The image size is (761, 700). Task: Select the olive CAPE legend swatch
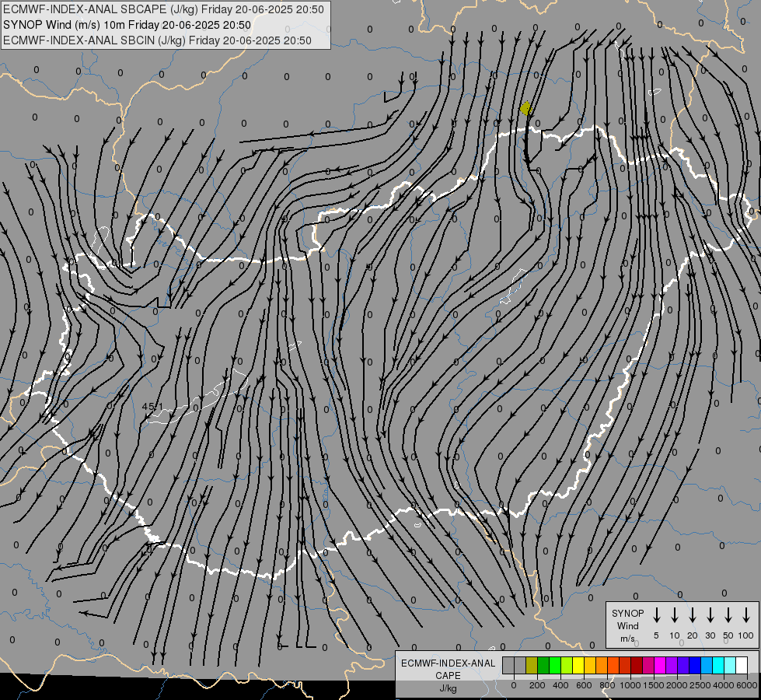click(x=532, y=666)
